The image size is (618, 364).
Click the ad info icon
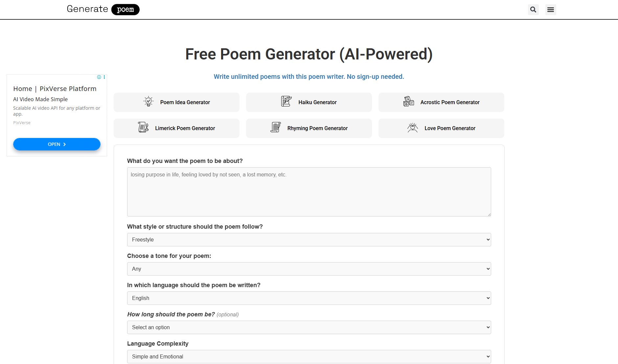(x=99, y=77)
